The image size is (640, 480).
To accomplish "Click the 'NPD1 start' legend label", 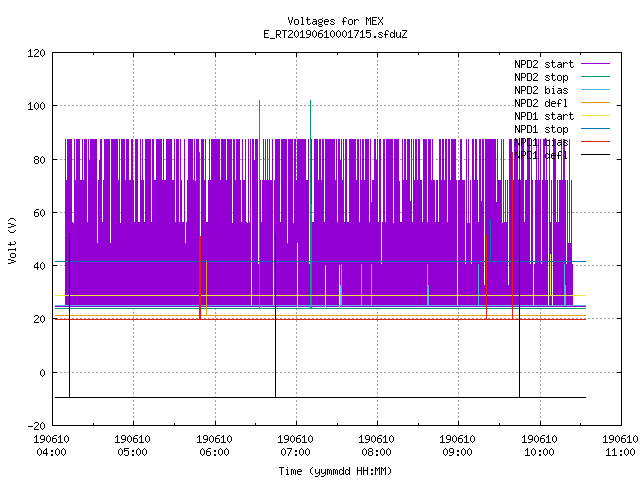I will click(544, 116).
